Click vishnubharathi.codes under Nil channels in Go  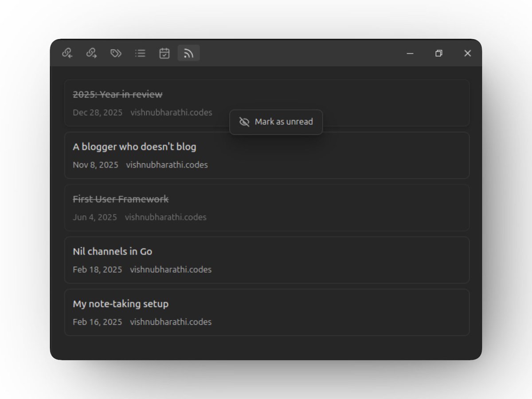[x=171, y=270]
